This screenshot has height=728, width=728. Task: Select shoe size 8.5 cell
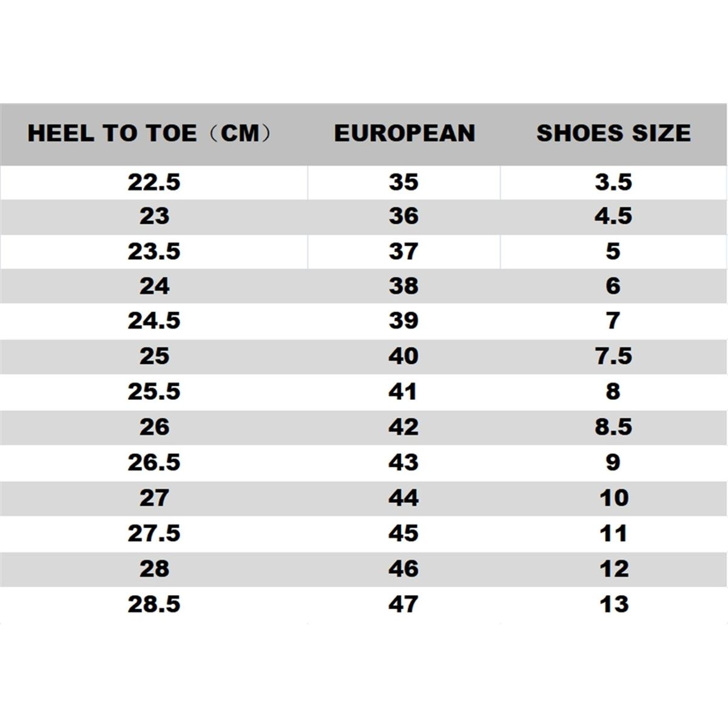point(613,427)
